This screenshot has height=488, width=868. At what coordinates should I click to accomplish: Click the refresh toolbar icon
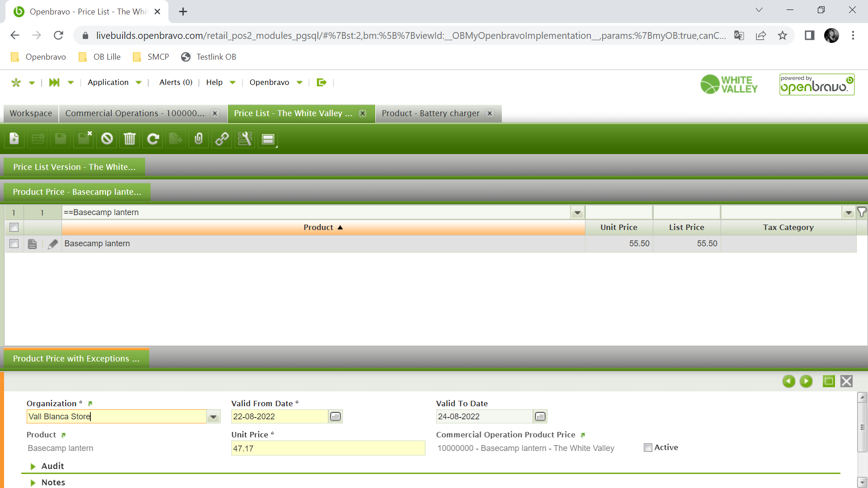point(153,139)
